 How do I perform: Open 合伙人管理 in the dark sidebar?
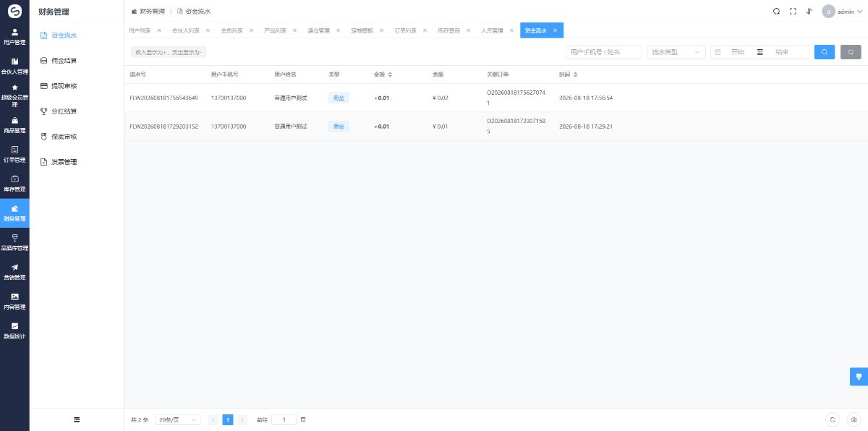(x=14, y=67)
